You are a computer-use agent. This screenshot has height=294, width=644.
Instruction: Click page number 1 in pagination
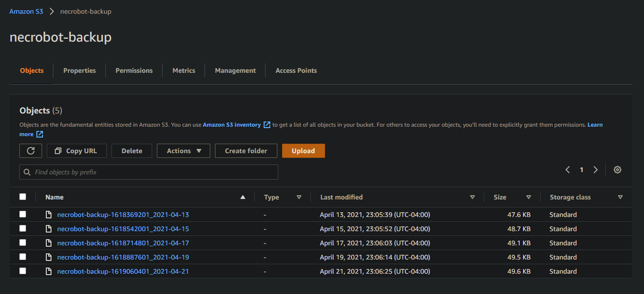coord(582,170)
